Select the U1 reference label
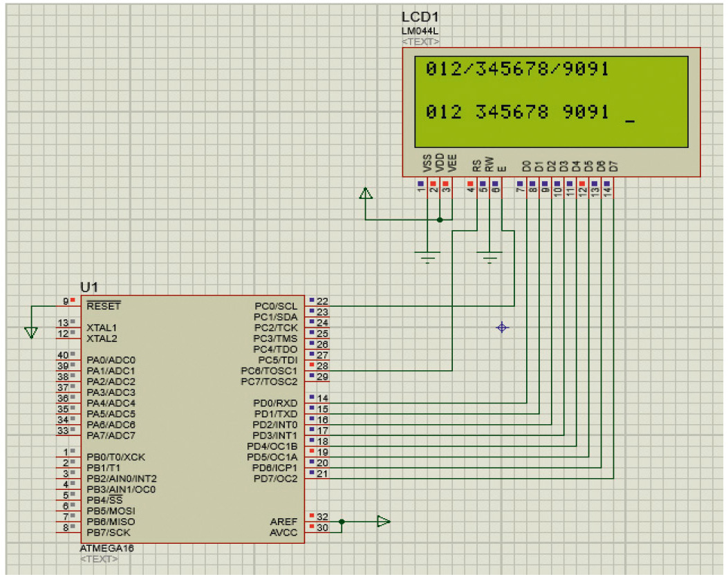The width and height of the screenshot is (728, 579). click(88, 287)
